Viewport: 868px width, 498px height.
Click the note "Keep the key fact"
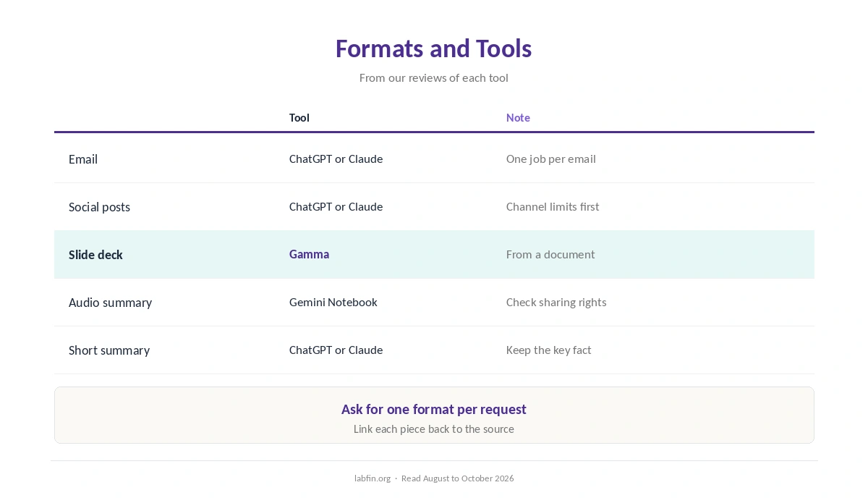tap(548, 350)
